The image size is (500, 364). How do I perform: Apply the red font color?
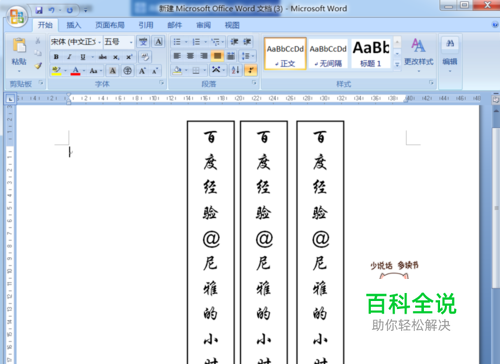pos(75,70)
